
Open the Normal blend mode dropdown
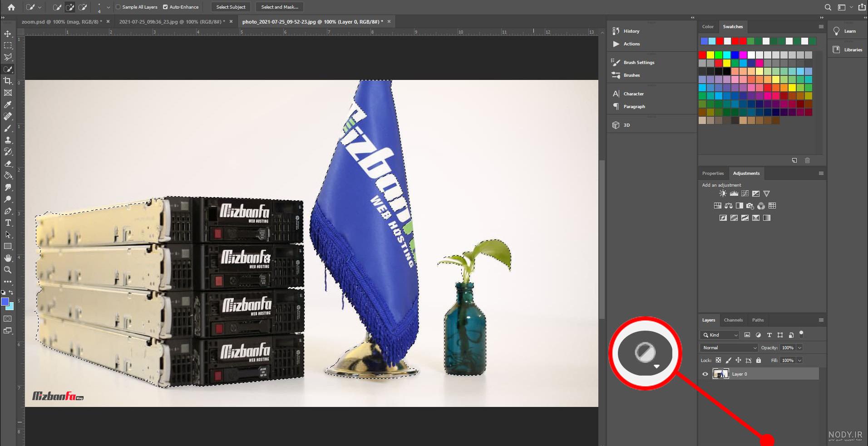point(729,347)
